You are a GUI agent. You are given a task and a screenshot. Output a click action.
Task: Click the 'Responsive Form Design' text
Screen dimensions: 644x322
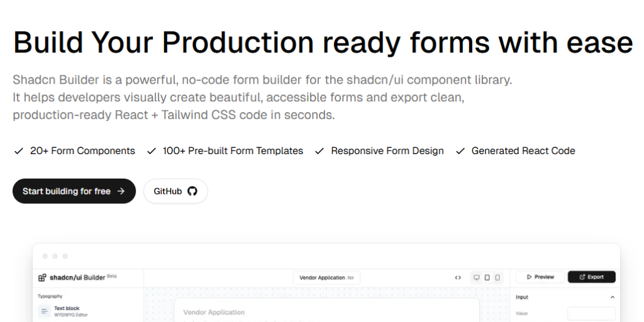387,151
